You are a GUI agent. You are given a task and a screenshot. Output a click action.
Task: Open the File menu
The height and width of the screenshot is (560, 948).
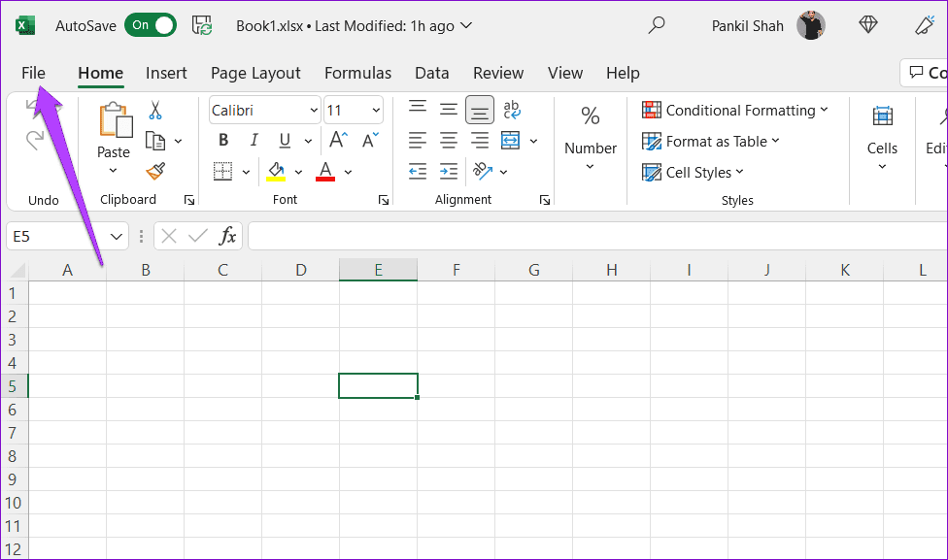point(33,73)
